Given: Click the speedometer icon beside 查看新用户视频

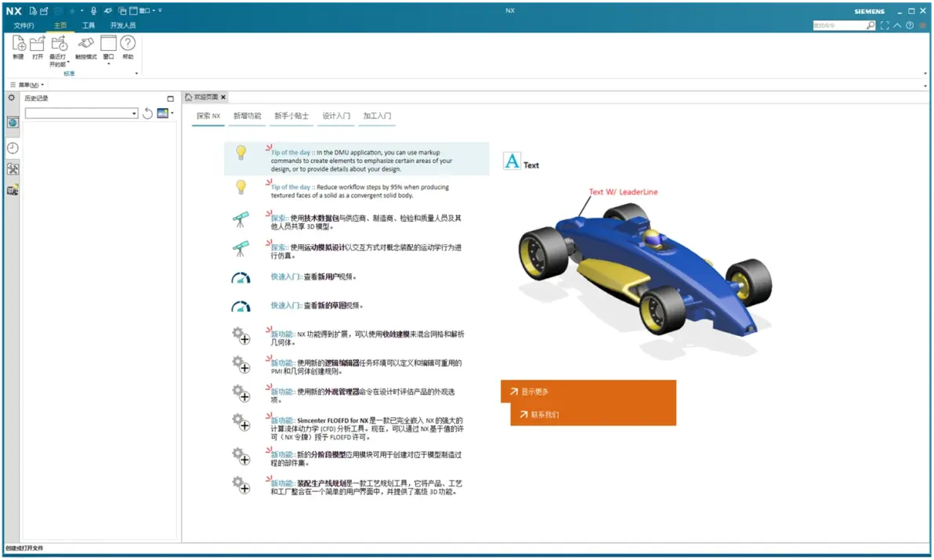Looking at the screenshot, I should (x=241, y=278).
